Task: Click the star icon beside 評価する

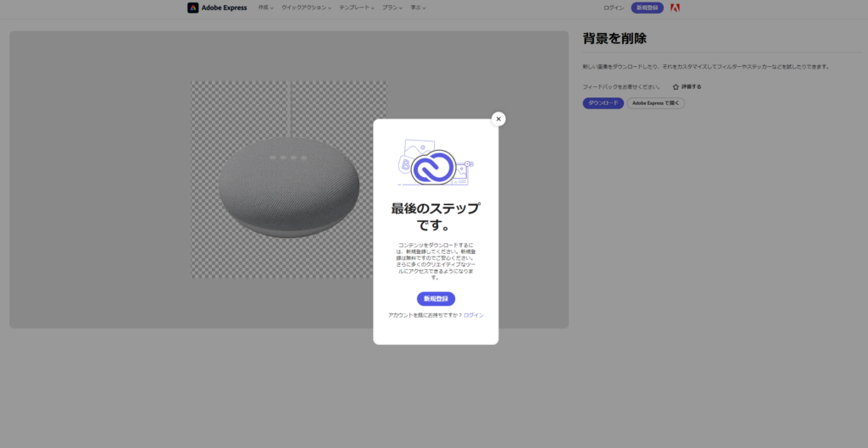Action: [676, 86]
